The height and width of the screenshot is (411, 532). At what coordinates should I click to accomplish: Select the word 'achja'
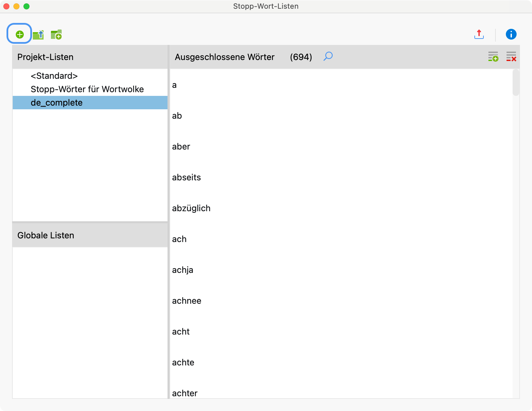(183, 270)
